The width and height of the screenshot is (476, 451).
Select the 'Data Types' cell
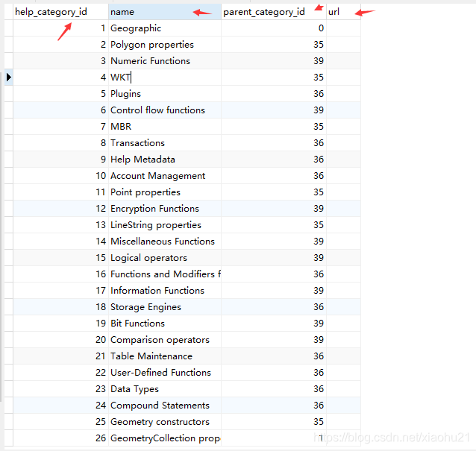(165, 389)
